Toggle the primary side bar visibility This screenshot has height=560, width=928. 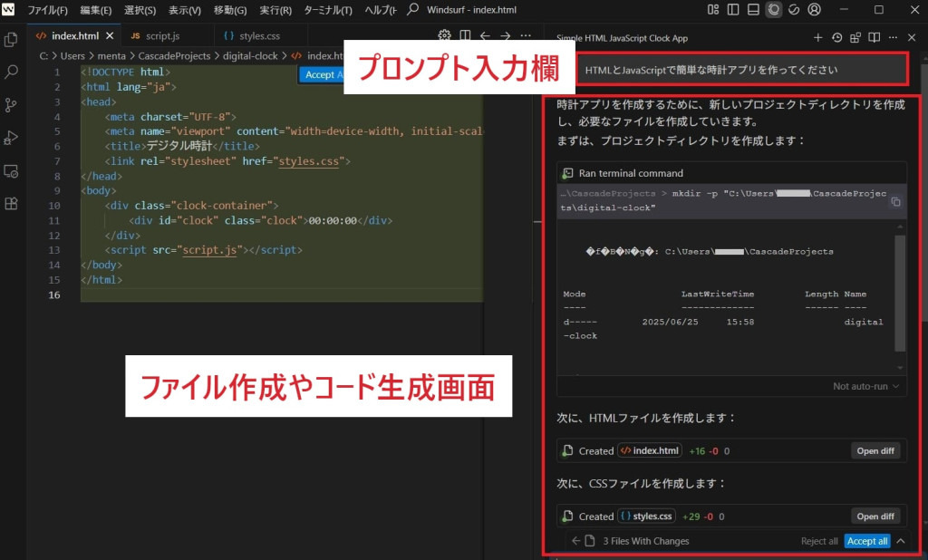pos(733,9)
